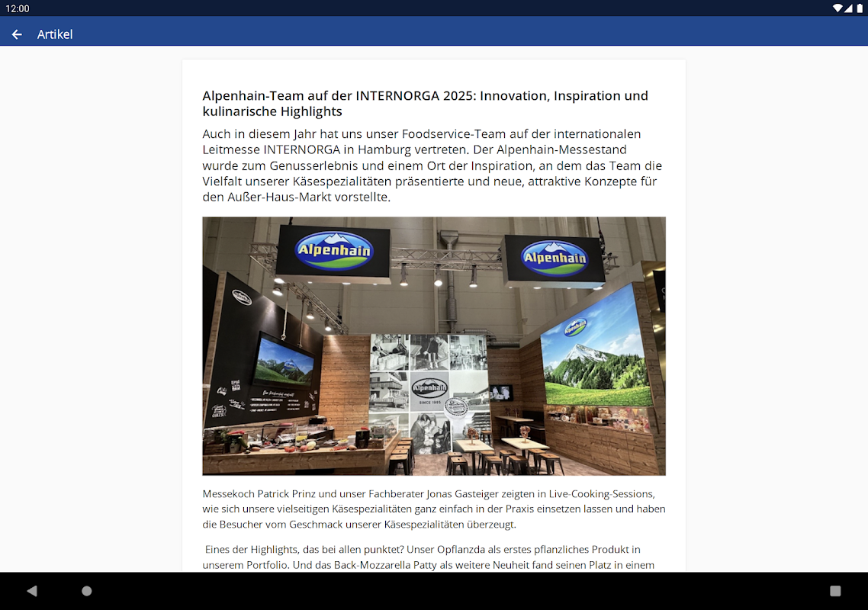Select the paragraph starting 'Eines der Highlights'
This screenshot has width=868, height=610.
(428, 557)
